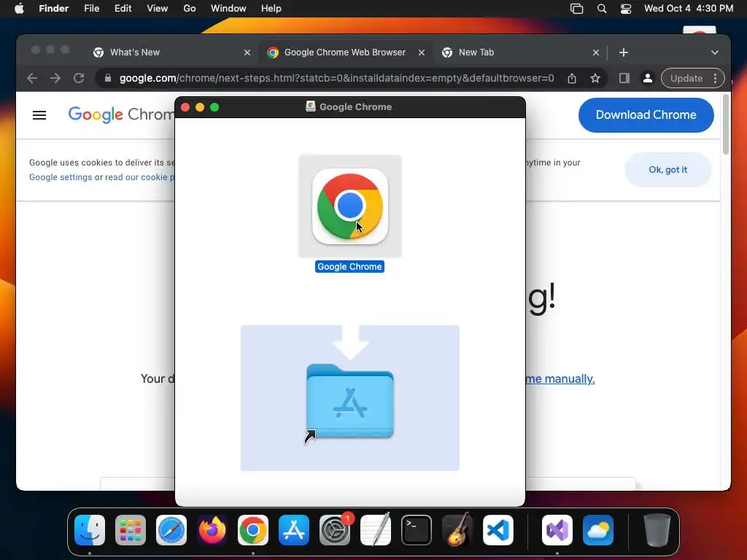Image resolution: width=747 pixels, height=560 pixels.
Task: Click the date and time in menu bar
Action: point(689,9)
